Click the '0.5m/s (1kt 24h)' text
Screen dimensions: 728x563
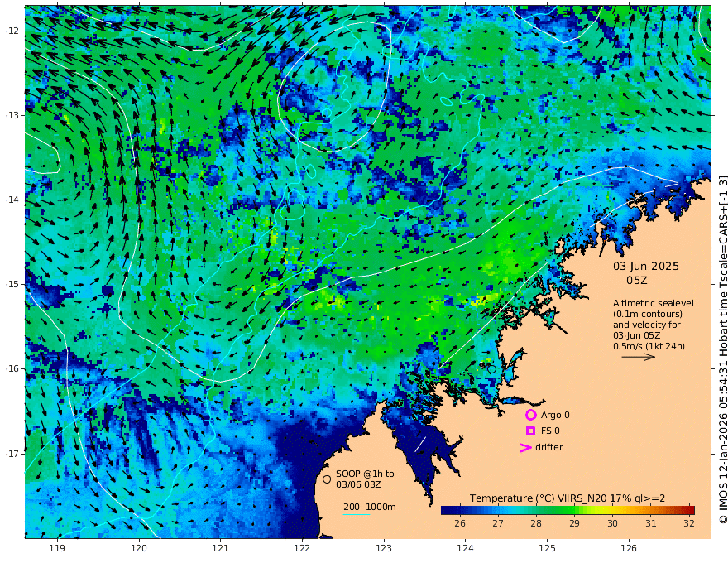point(649,346)
